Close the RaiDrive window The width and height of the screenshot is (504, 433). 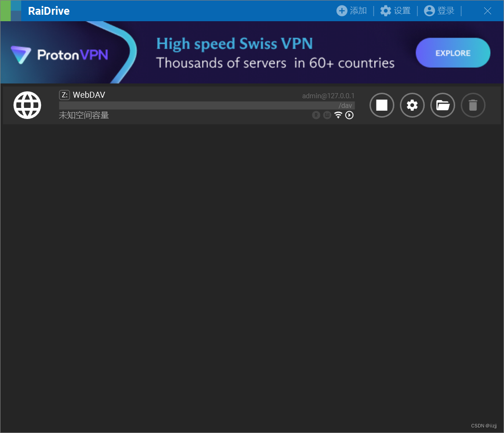point(487,11)
